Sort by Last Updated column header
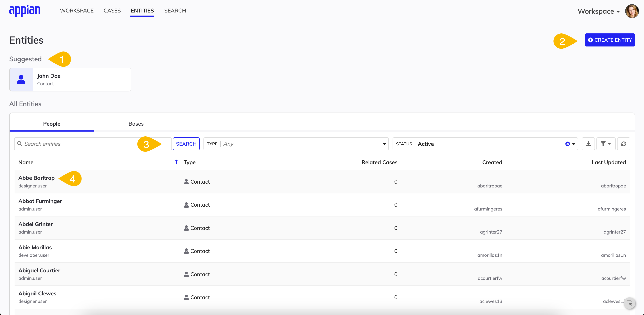Image resolution: width=644 pixels, height=315 pixels. point(609,162)
